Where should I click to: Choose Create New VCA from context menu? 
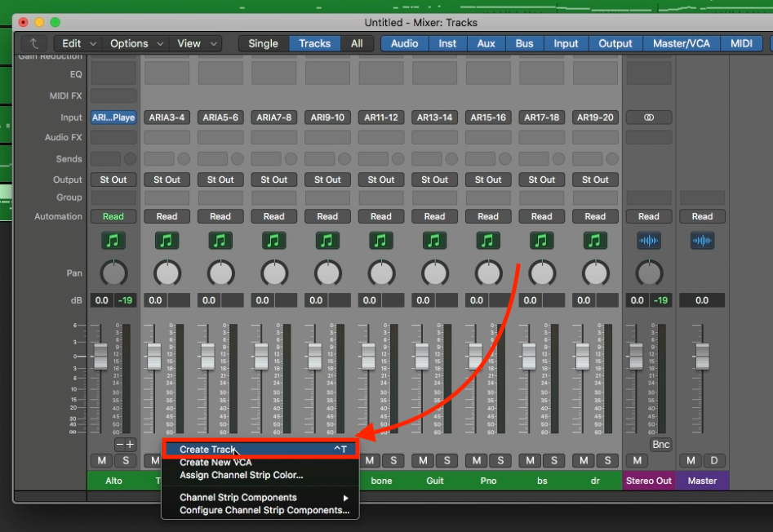[x=216, y=463]
